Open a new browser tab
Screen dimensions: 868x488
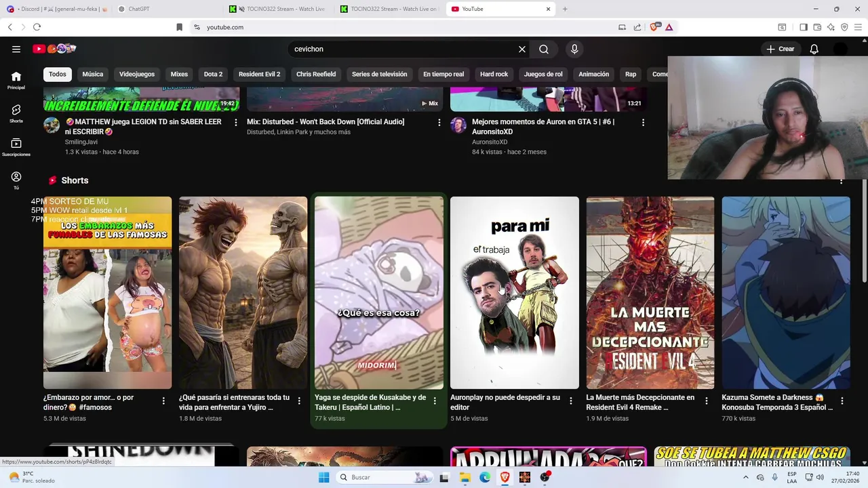pos(565,9)
